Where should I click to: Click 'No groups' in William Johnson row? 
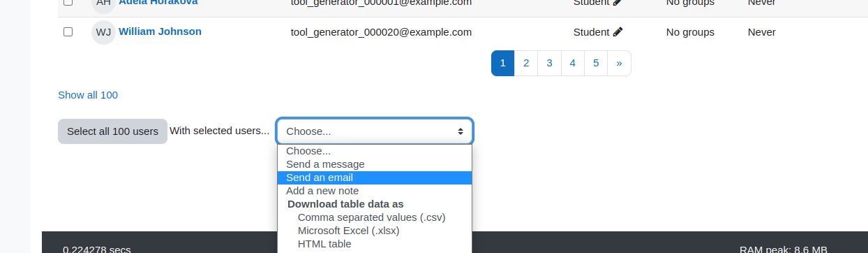point(690,32)
